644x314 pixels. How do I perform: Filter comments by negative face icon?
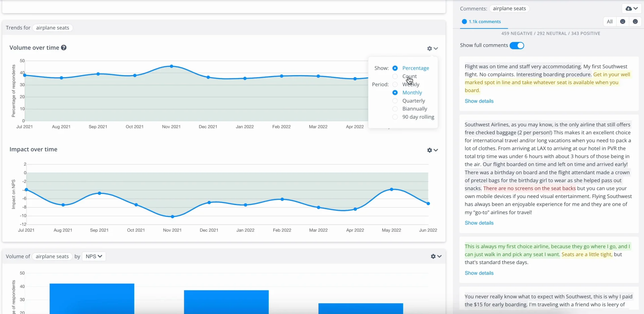[623, 21]
